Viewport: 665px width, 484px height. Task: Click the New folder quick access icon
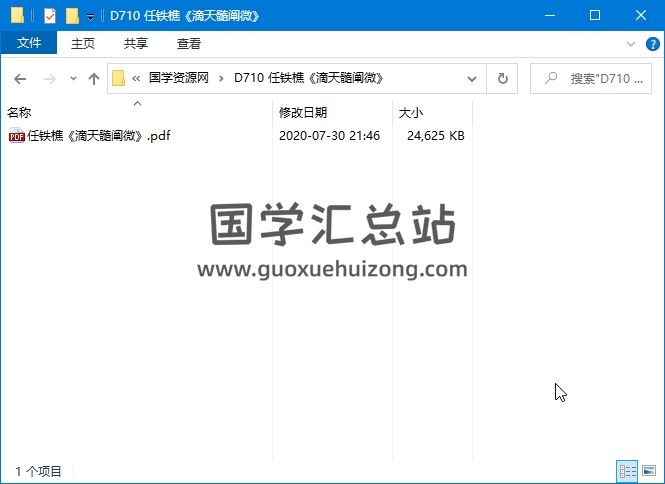(72, 16)
